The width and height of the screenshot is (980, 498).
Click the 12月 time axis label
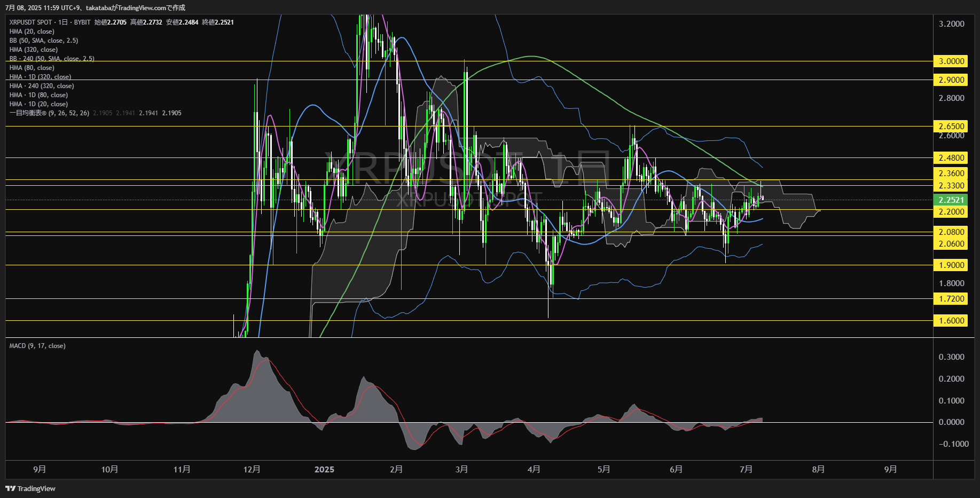point(252,470)
